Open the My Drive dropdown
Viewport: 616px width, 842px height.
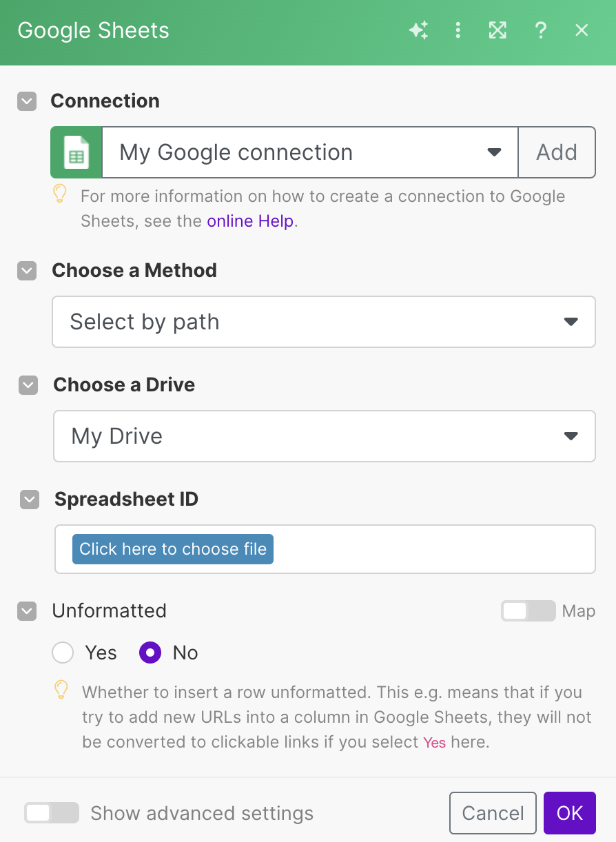[325, 436]
